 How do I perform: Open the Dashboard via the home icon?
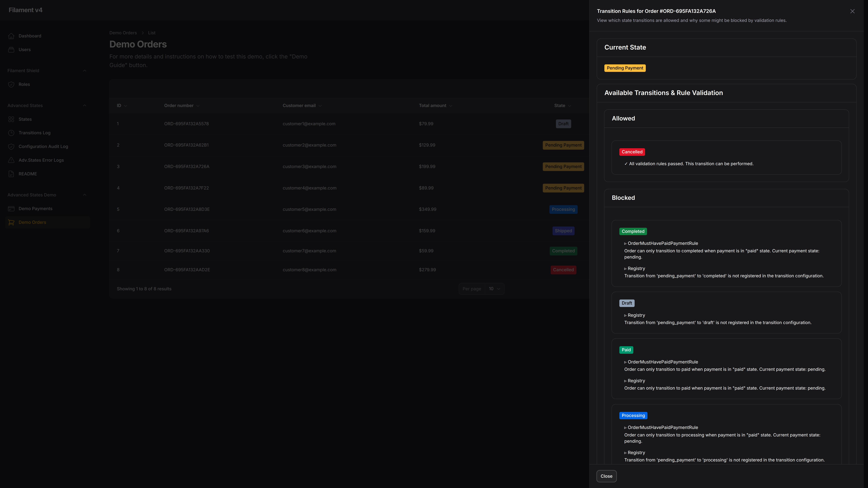[11, 36]
